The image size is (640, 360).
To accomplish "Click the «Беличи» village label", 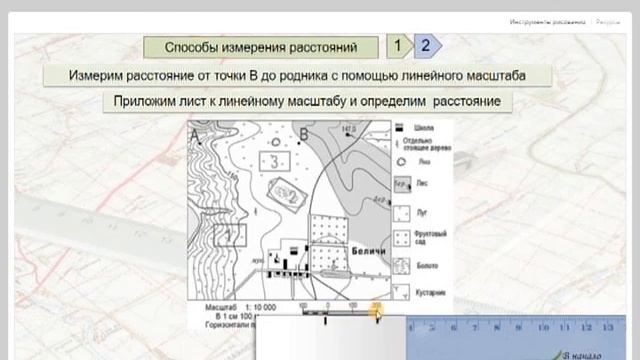I will point(369,251).
